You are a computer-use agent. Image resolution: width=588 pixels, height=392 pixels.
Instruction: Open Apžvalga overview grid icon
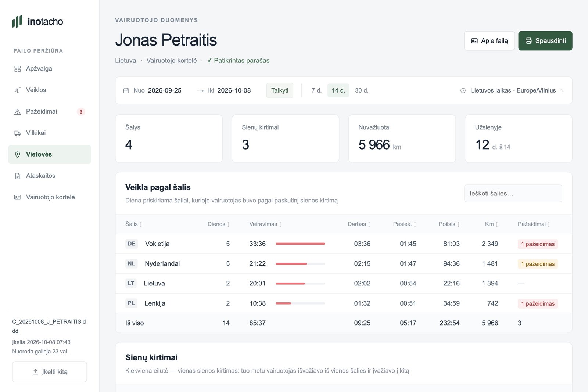(18, 69)
